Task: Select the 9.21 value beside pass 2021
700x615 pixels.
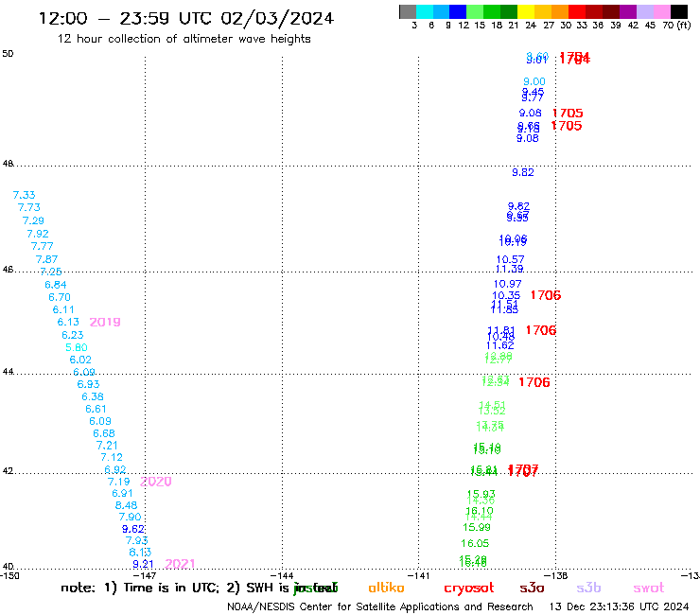Action: (143, 564)
